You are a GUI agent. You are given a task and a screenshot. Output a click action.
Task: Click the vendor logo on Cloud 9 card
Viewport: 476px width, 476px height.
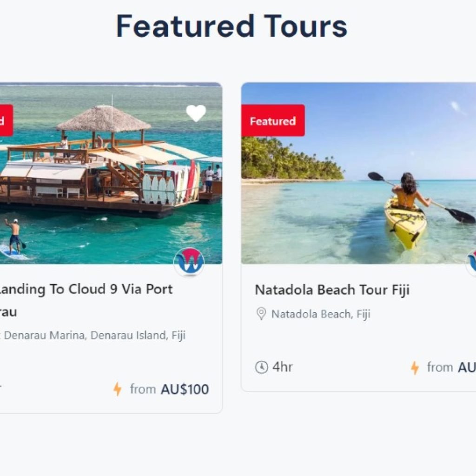(189, 262)
